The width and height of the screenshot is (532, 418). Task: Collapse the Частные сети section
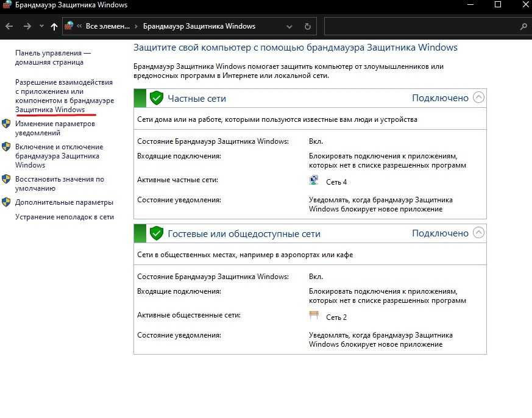(x=478, y=97)
